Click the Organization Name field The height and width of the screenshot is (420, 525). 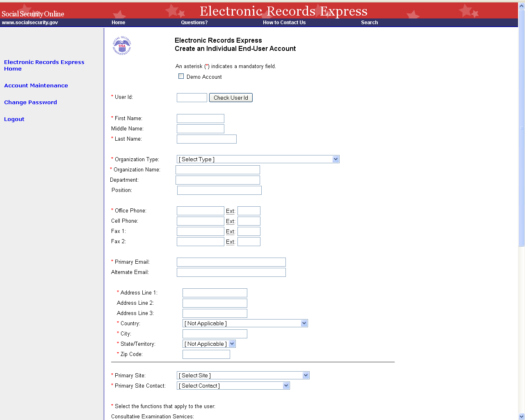click(218, 170)
